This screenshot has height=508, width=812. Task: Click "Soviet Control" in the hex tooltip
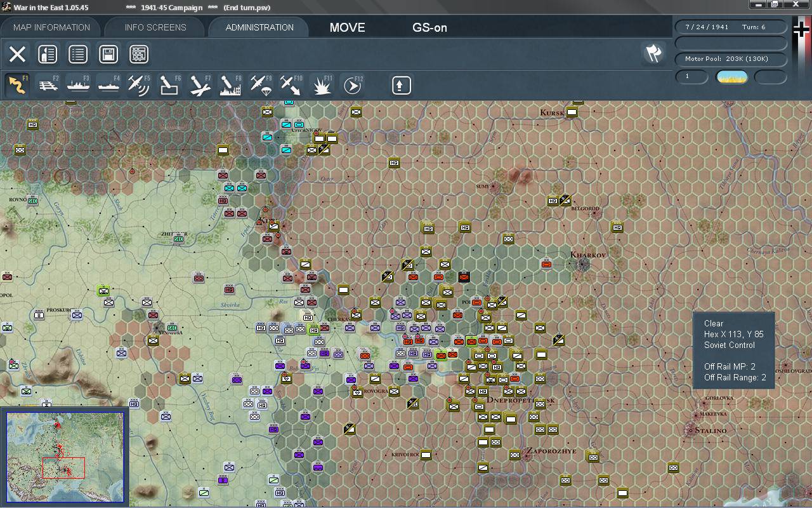[x=730, y=345]
